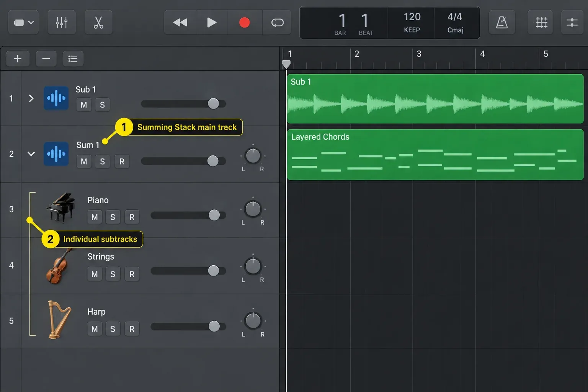
Task: Click the Harp pan knob
Action: point(253,320)
